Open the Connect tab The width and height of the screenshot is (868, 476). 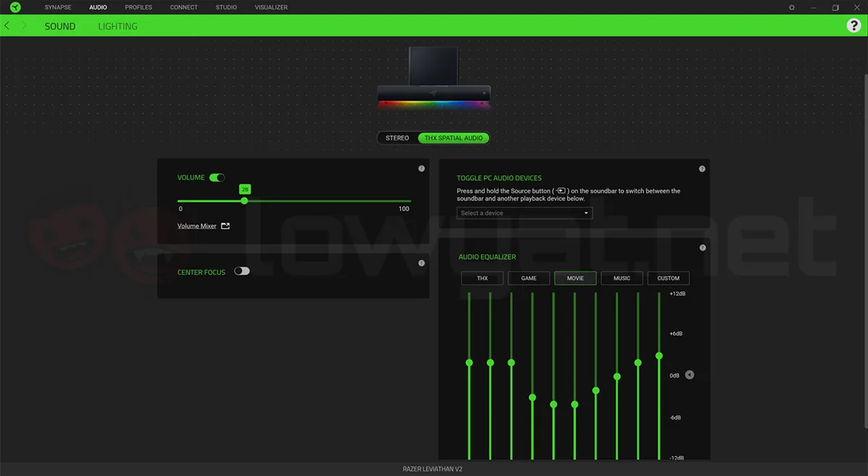coord(184,7)
